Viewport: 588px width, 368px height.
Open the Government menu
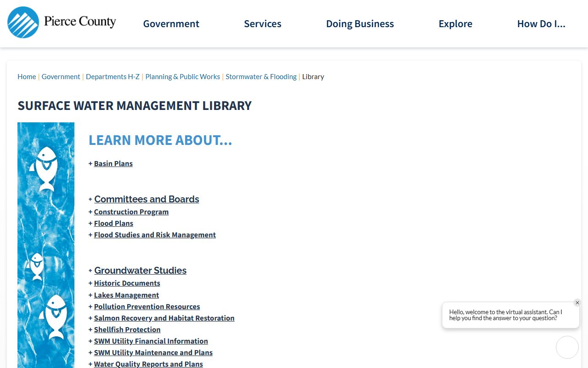[171, 24]
